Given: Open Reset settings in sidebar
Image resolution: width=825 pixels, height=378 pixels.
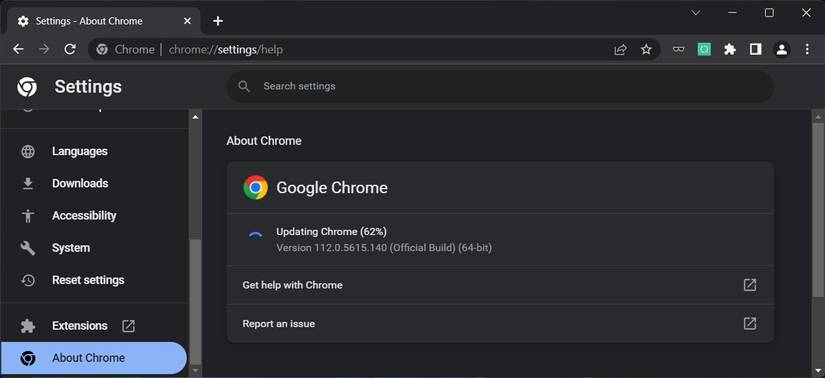Looking at the screenshot, I should point(95,280).
